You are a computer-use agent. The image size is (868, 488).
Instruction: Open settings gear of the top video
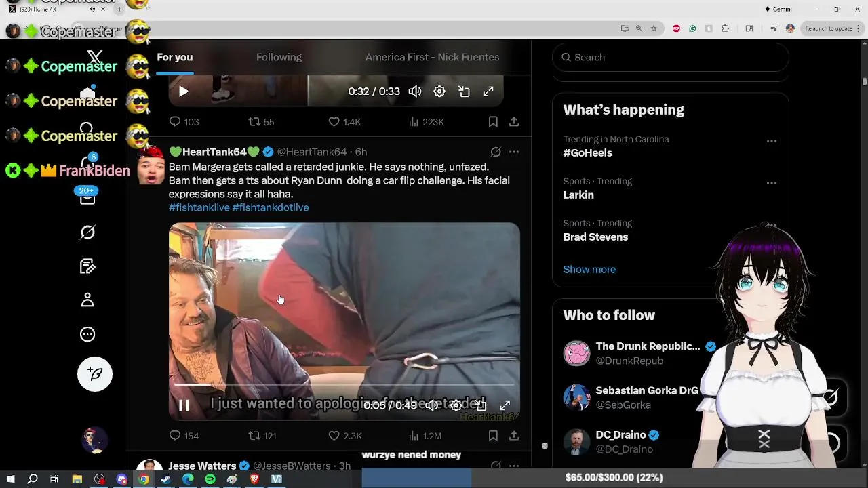point(439,91)
